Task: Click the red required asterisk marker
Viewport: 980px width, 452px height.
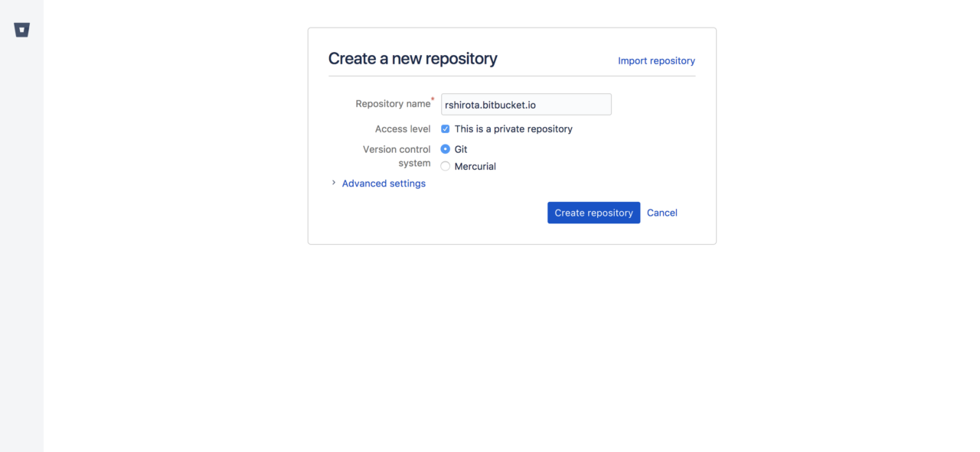Action: click(433, 99)
